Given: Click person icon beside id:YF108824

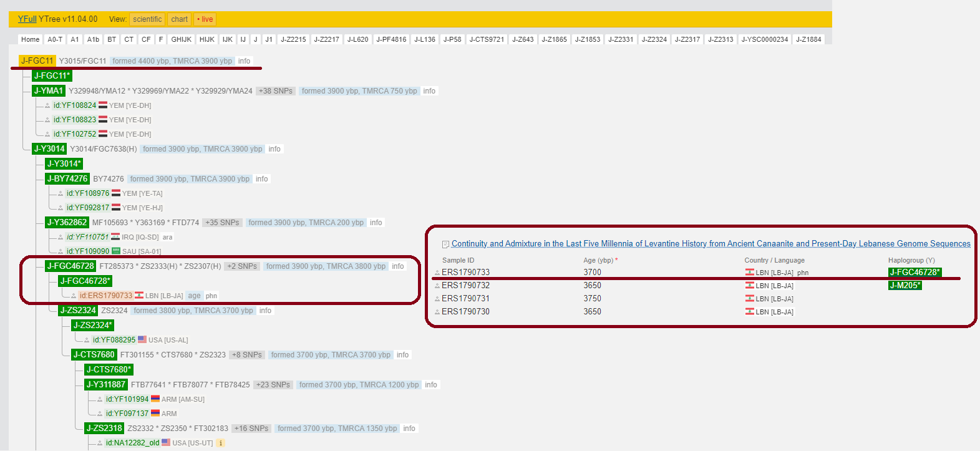Looking at the screenshot, I should 47,106.
